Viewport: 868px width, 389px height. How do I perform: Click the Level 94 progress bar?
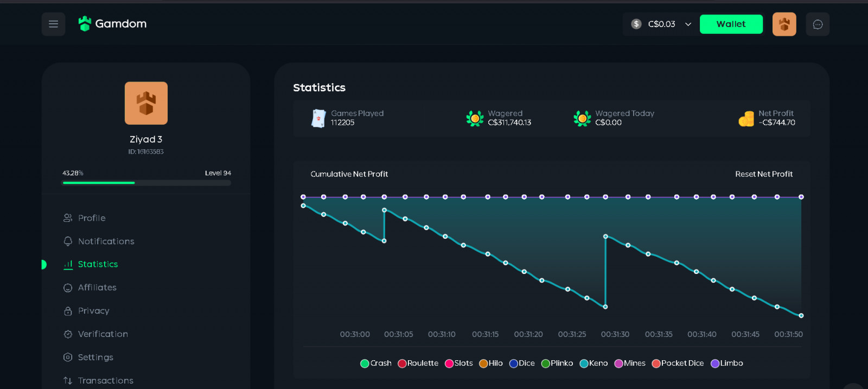coord(146,183)
